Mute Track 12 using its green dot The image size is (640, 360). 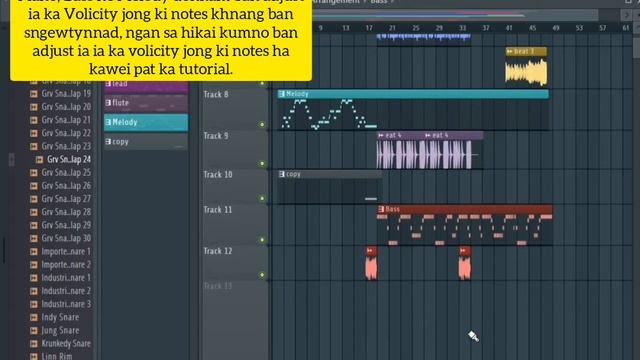(262, 275)
